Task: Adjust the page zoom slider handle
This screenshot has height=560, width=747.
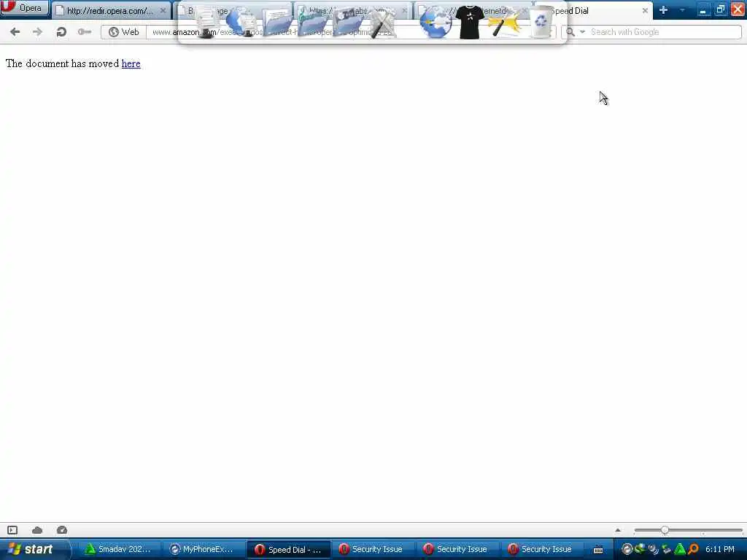Action: pyautogui.click(x=665, y=530)
